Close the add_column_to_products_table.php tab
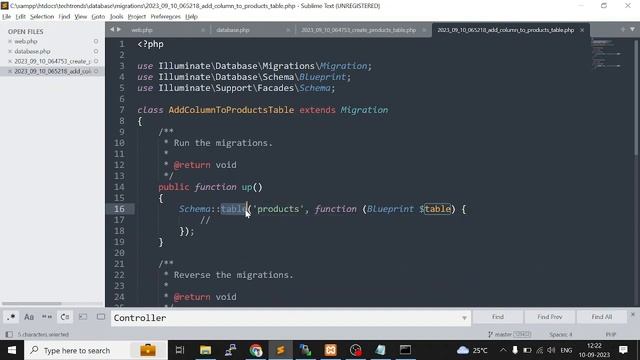Viewport: 640px width, 360px height. 582,30
